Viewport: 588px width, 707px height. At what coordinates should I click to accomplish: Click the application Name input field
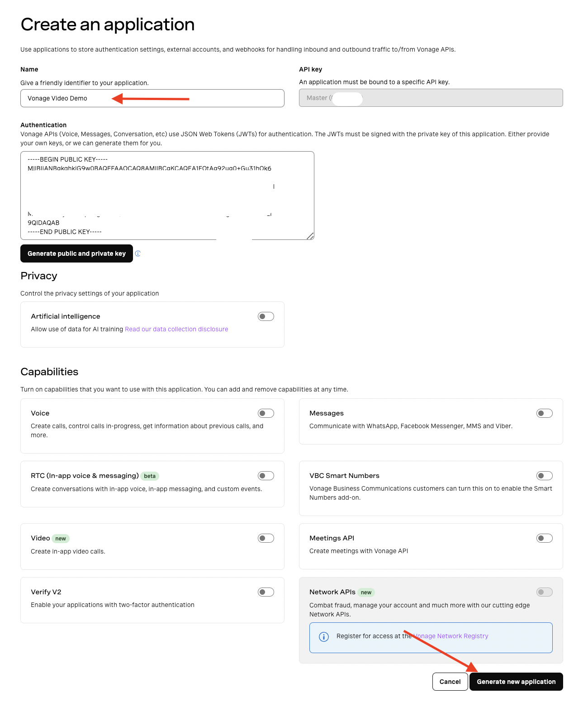[152, 98]
